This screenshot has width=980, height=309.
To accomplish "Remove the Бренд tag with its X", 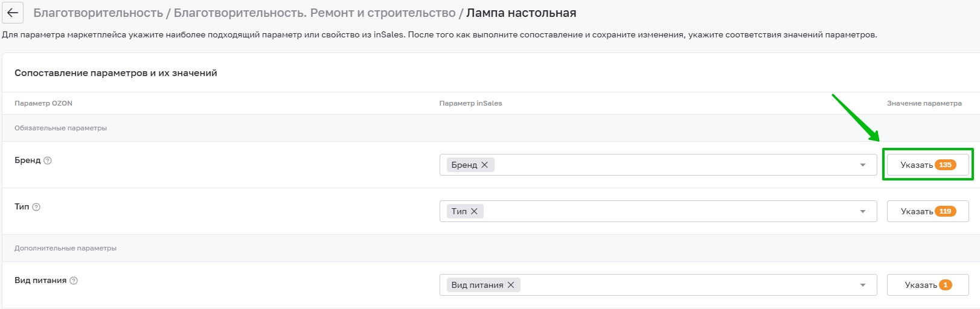I will 485,165.
